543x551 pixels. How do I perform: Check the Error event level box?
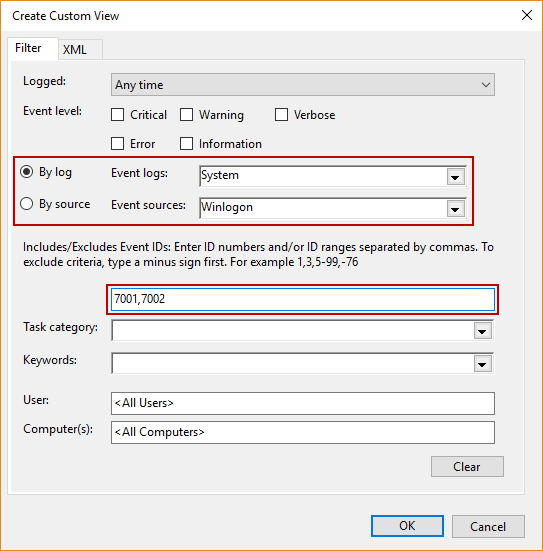pyautogui.click(x=117, y=143)
